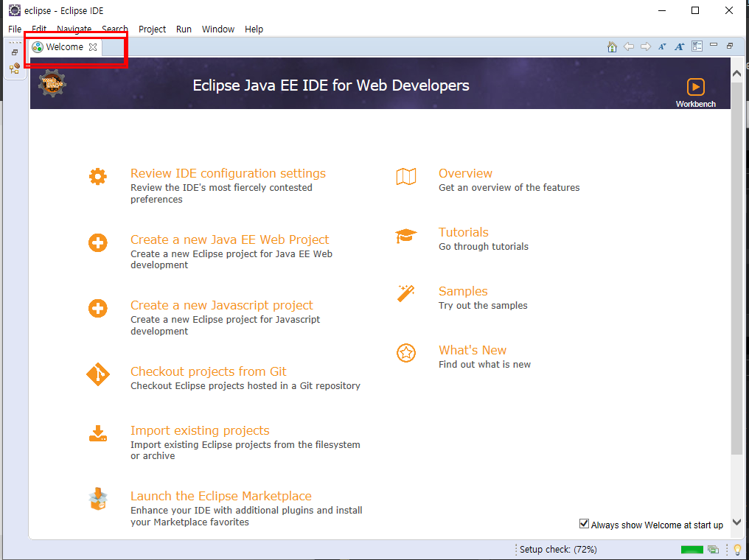Open the Navigate menu

pyautogui.click(x=74, y=29)
